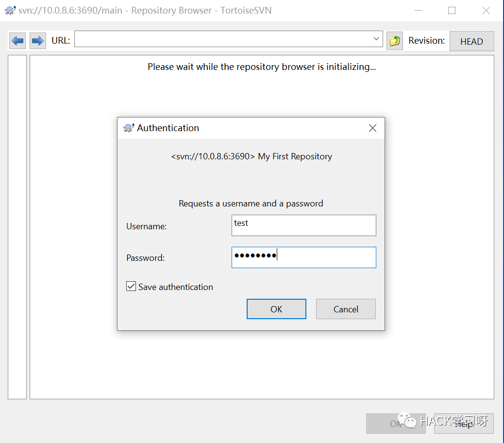Click the 'Revision:' label

click(426, 40)
